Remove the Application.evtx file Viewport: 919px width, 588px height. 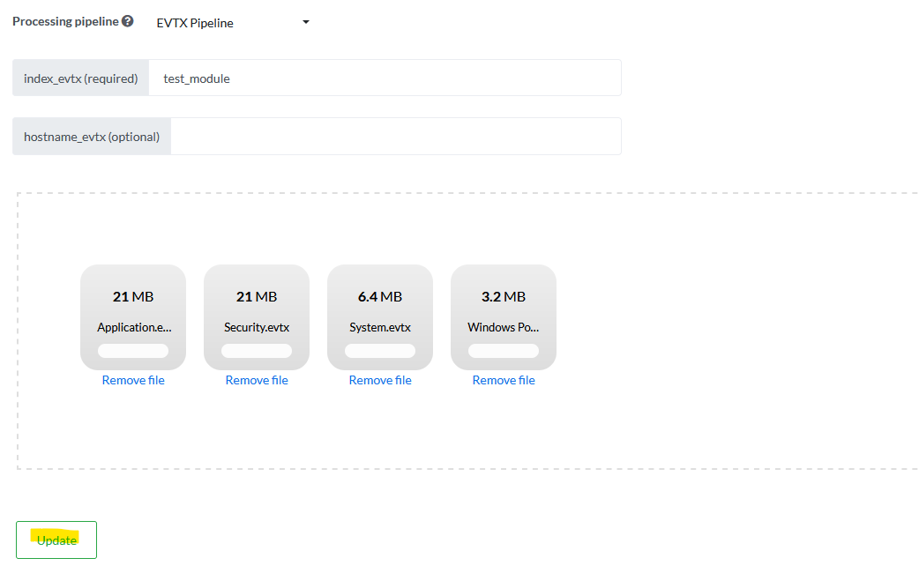click(133, 381)
